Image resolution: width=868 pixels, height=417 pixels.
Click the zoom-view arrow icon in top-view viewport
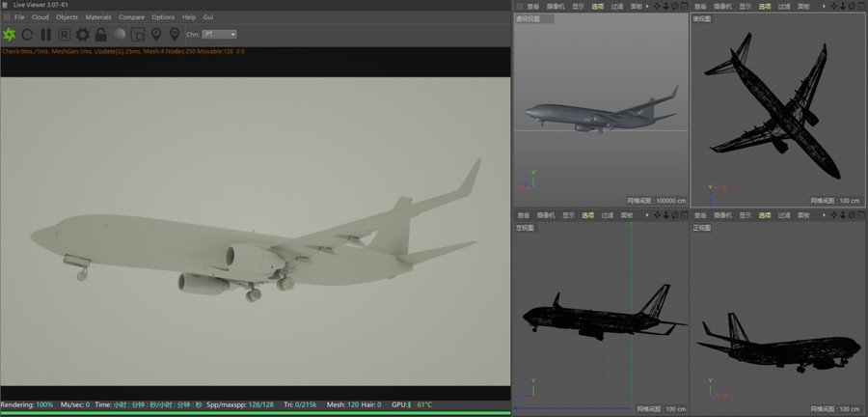click(843, 6)
